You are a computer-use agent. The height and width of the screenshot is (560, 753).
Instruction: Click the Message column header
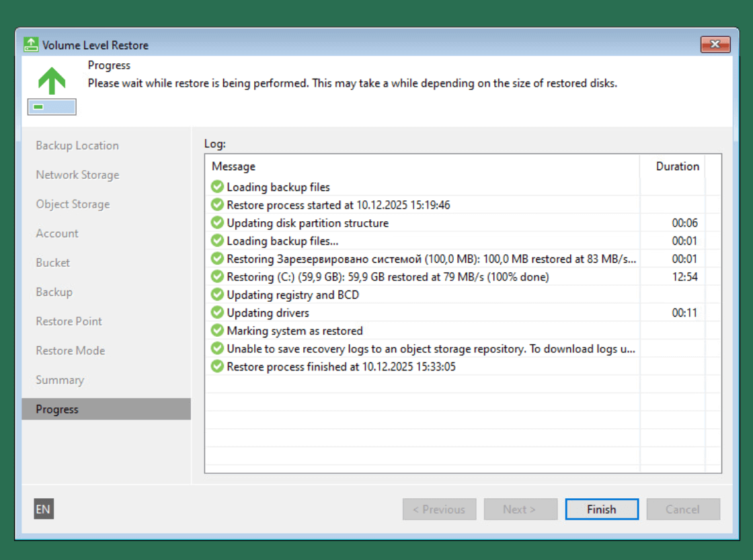pyautogui.click(x=234, y=167)
